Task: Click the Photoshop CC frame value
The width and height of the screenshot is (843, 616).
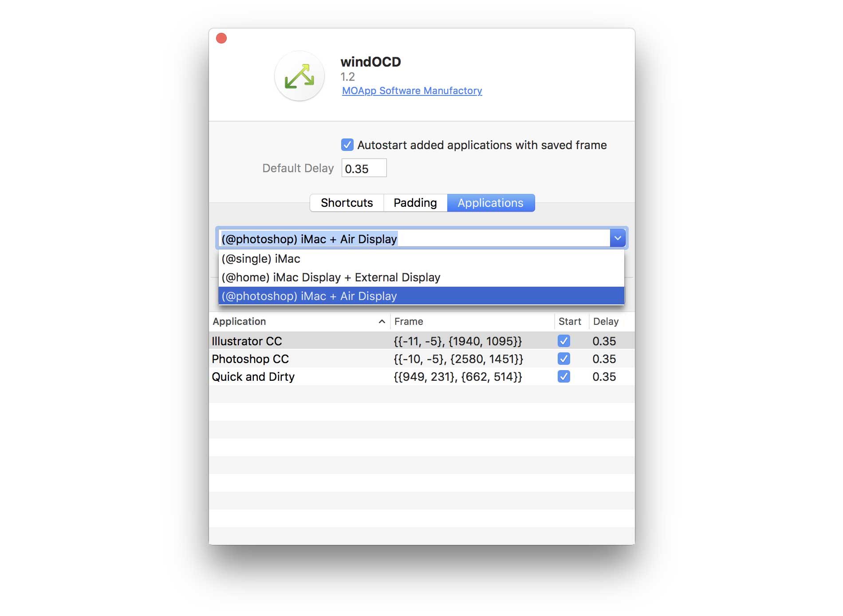Action: 459,359
